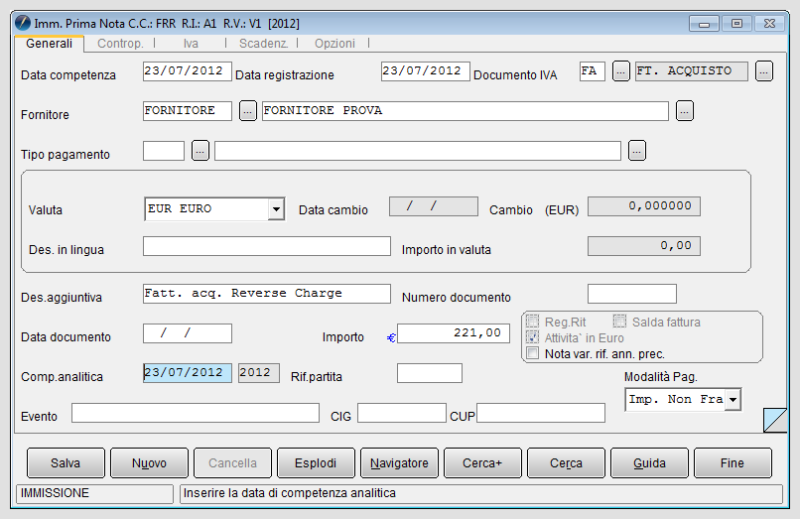Click the Comp.analitica date field
This screenshot has height=519, width=800.
pyautogui.click(x=187, y=373)
